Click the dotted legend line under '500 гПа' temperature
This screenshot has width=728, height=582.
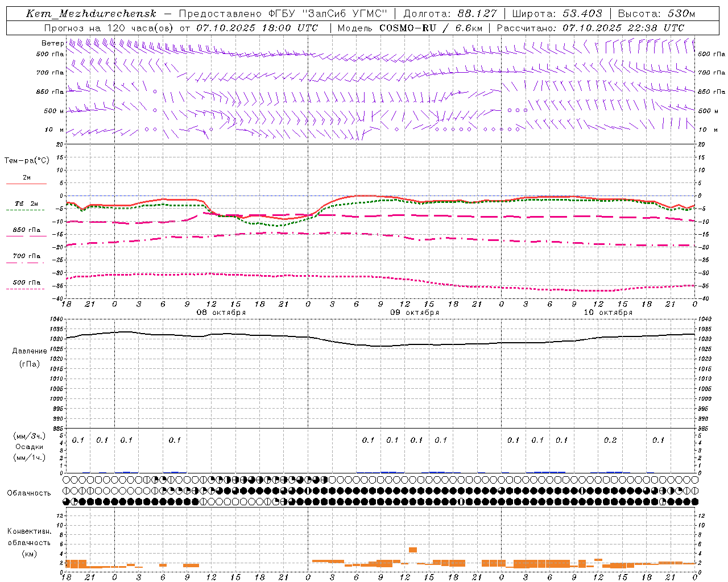point(25,289)
